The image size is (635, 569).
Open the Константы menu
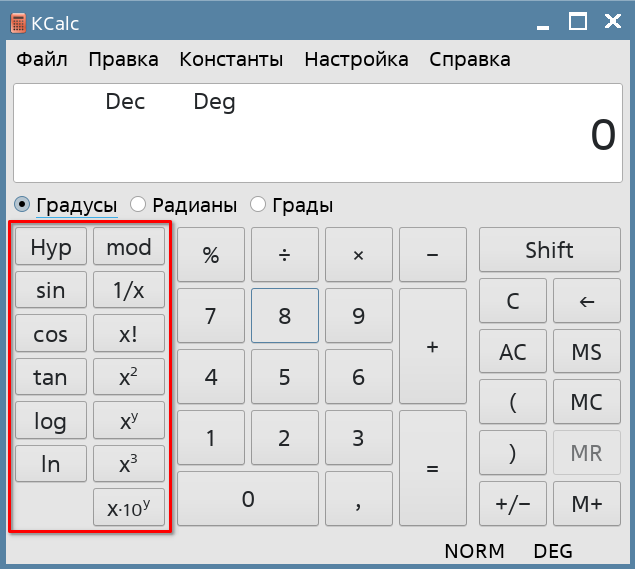tap(231, 59)
